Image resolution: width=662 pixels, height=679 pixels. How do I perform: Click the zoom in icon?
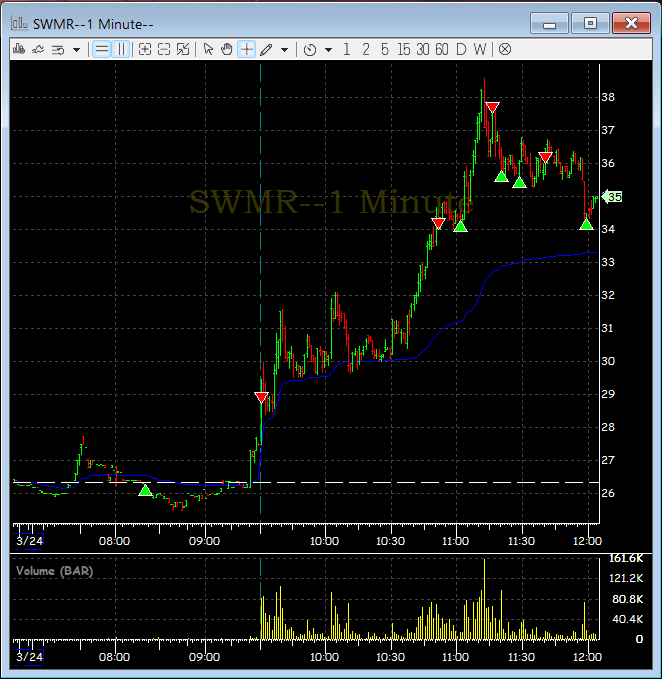145,49
